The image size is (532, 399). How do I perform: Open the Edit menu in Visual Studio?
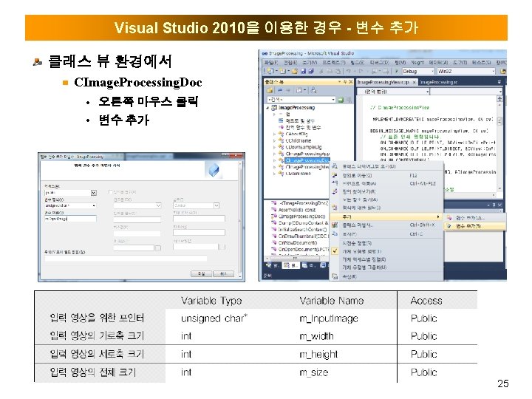290,62
